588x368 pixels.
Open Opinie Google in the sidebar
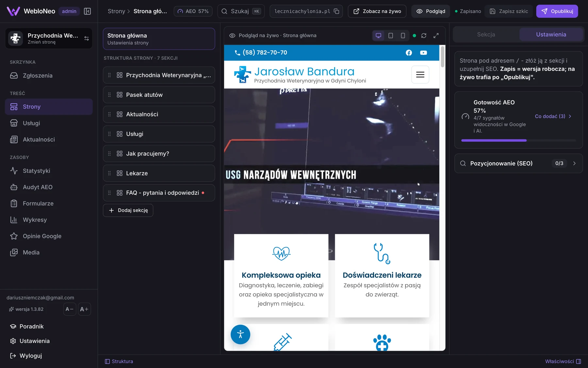[49, 236]
